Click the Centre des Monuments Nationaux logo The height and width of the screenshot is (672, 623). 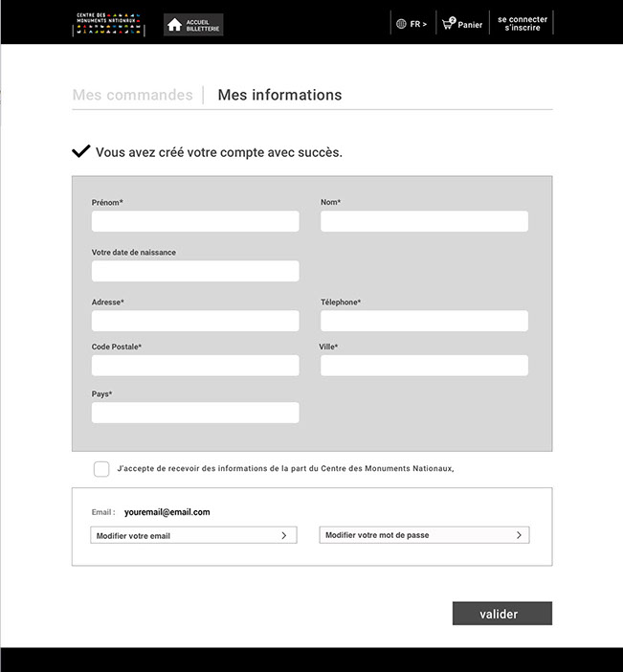pyautogui.click(x=109, y=24)
